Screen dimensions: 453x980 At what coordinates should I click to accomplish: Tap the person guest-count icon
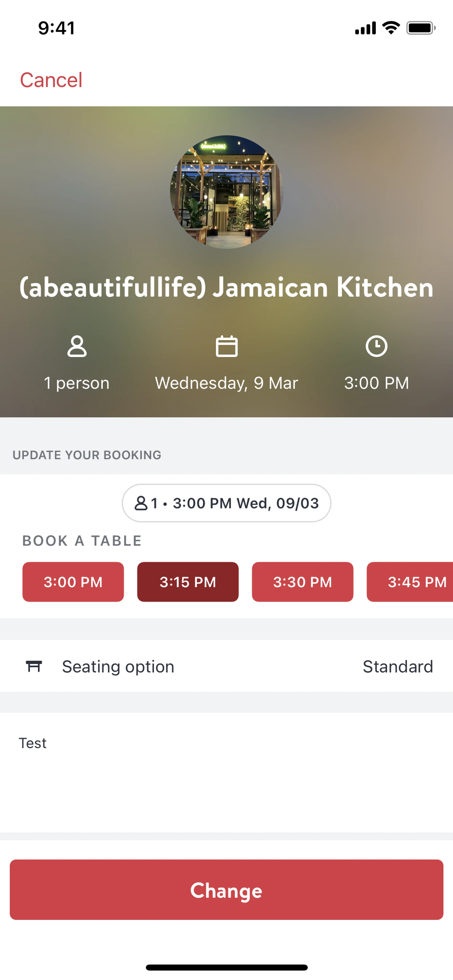(77, 346)
